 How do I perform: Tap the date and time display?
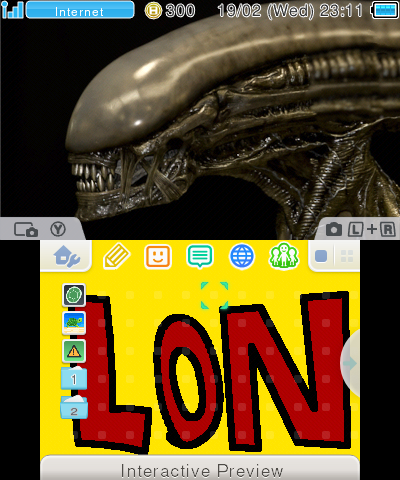[290, 11]
